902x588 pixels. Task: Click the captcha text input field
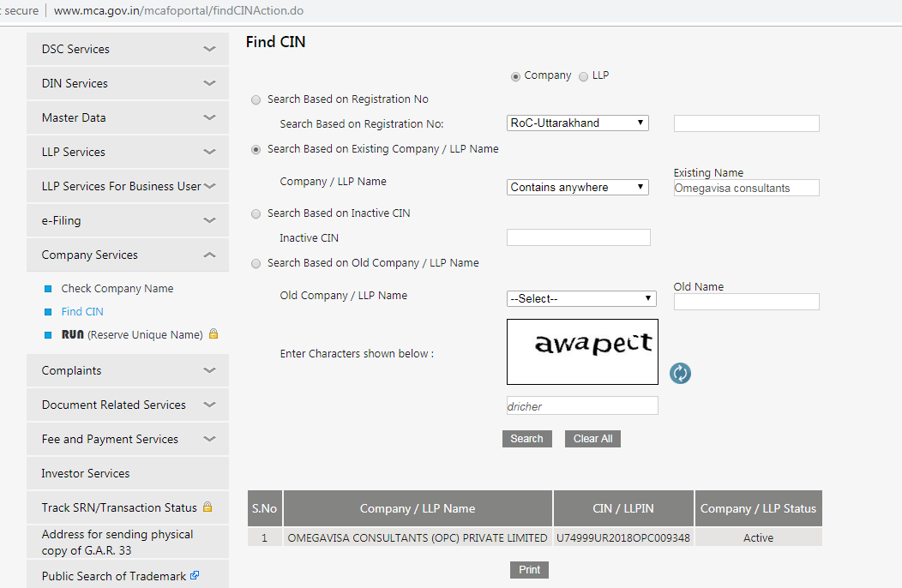coord(582,405)
